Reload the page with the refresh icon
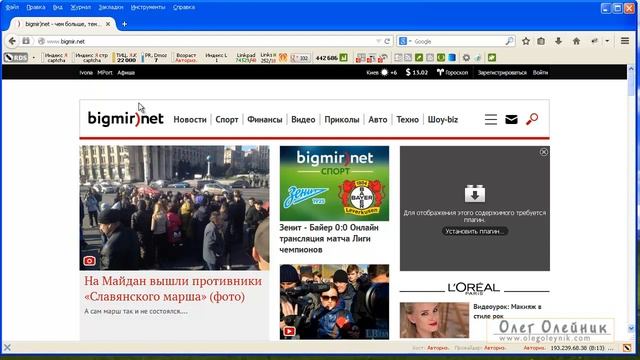This screenshot has width=640, height=360. point(387,41)
